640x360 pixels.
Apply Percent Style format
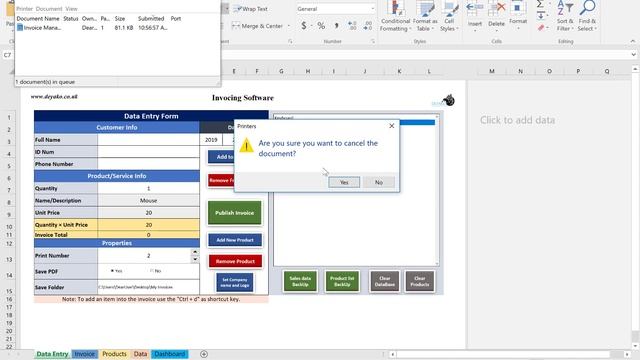coord(321,26)
